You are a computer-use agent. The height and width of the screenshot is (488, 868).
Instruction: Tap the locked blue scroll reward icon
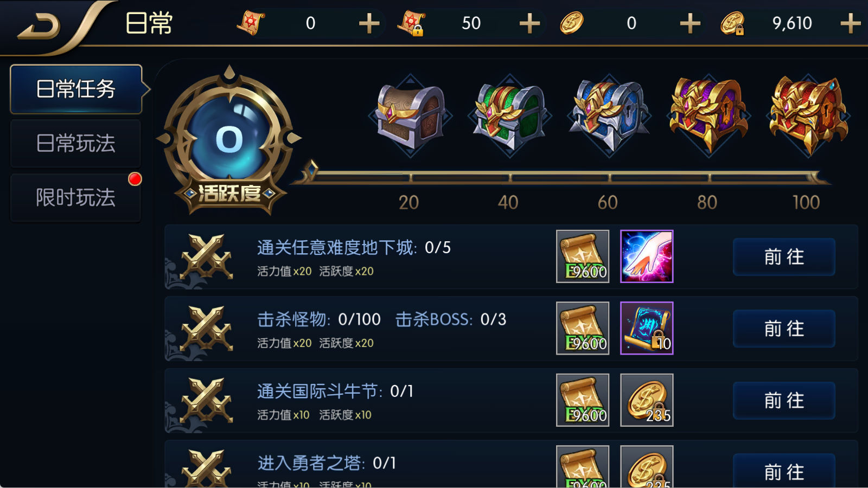pos(647,328)
